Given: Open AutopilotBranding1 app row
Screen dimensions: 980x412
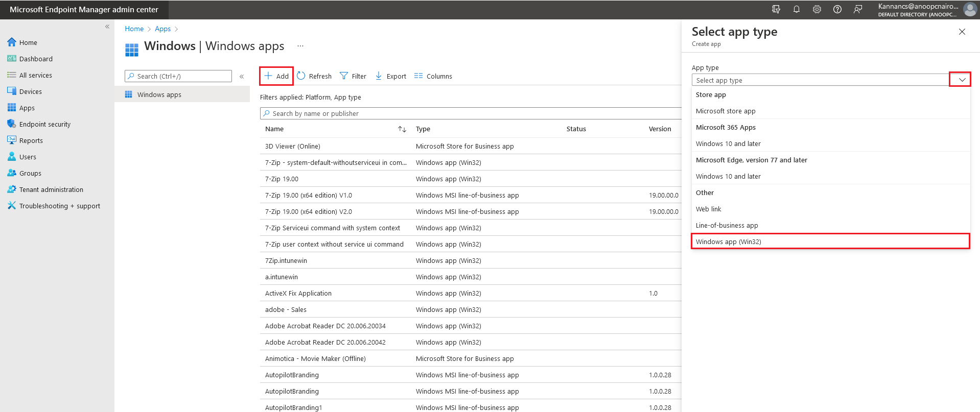Looking at the screenshot, I should (294, 407).
